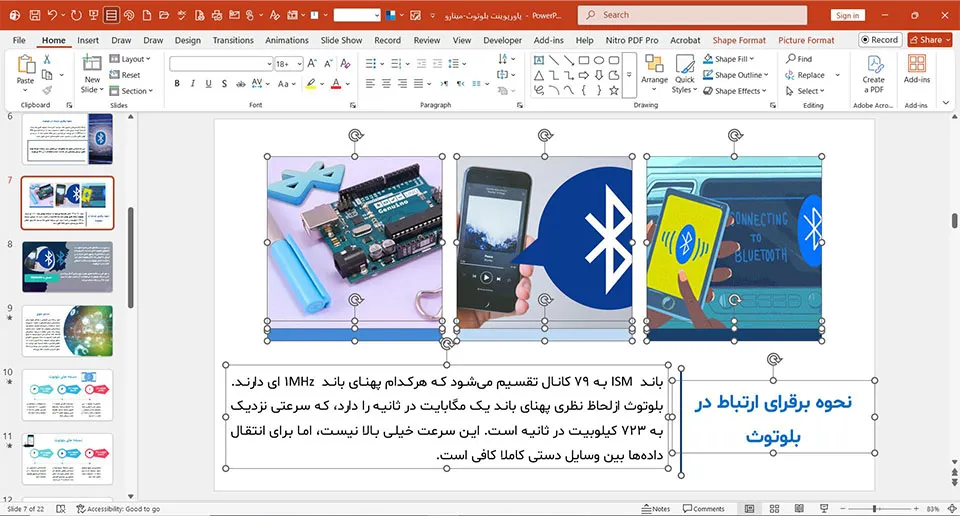Switch to Slide Sorter view in status bar
960x516 pixels.
pyautogui.click(x=774, y=509)
